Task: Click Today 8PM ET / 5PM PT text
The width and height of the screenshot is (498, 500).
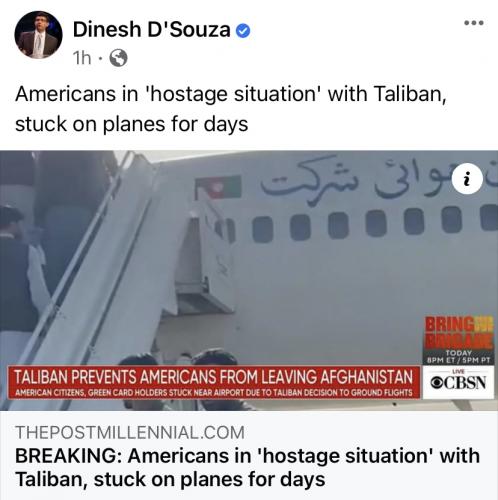Action: pyautogui.click(x=459, y=356)
